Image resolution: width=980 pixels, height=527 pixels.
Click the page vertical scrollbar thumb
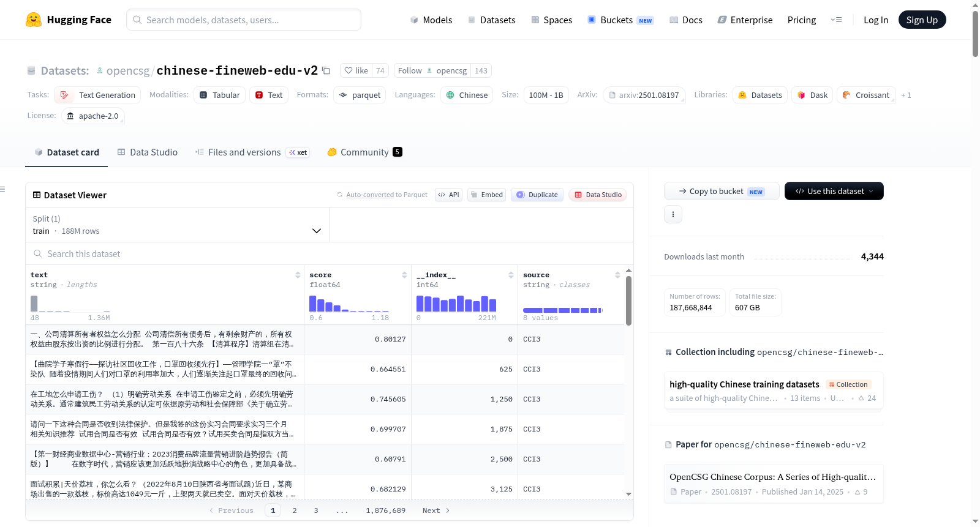pyautogui.click(x=975, y=34)
